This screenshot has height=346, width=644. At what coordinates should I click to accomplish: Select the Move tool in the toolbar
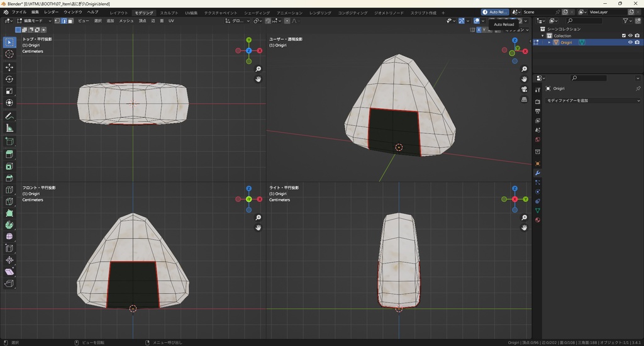tap(9, 67)
